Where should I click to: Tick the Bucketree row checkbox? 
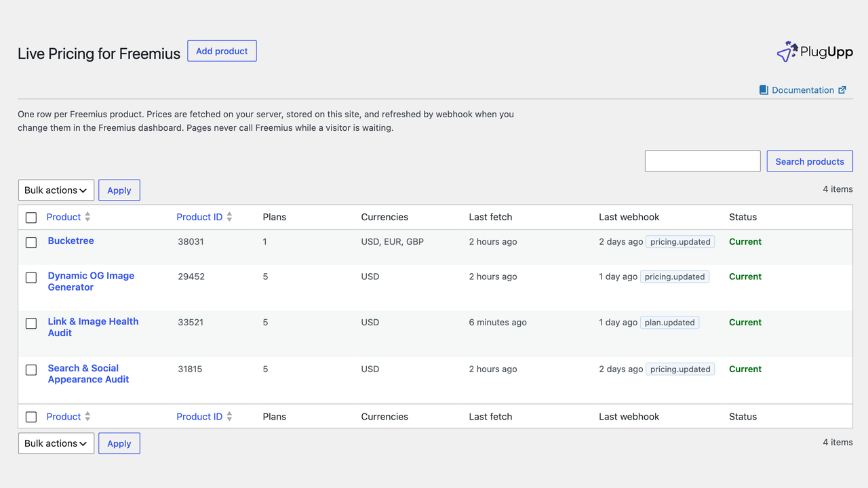(x=31, y=243)
